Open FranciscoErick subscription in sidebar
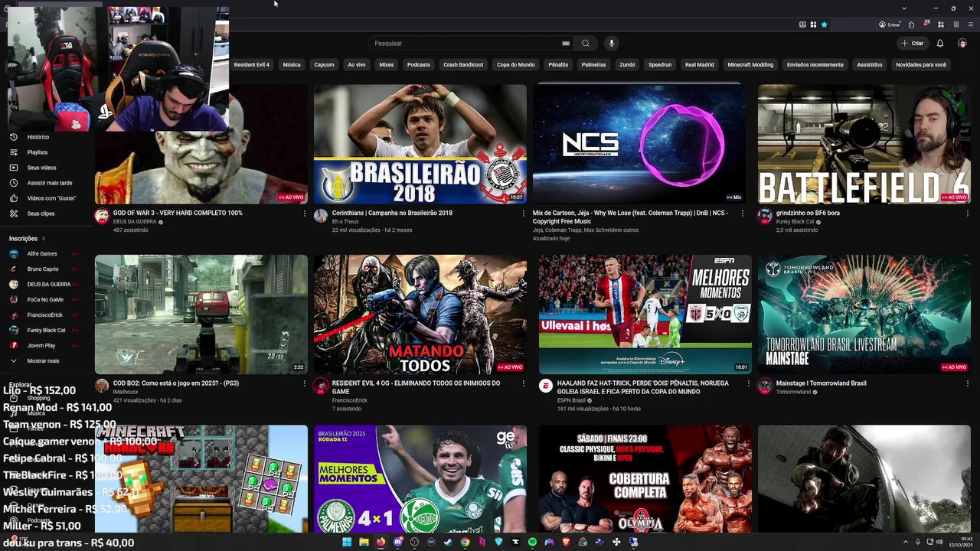The image size is (980, 551). [45, 315]
